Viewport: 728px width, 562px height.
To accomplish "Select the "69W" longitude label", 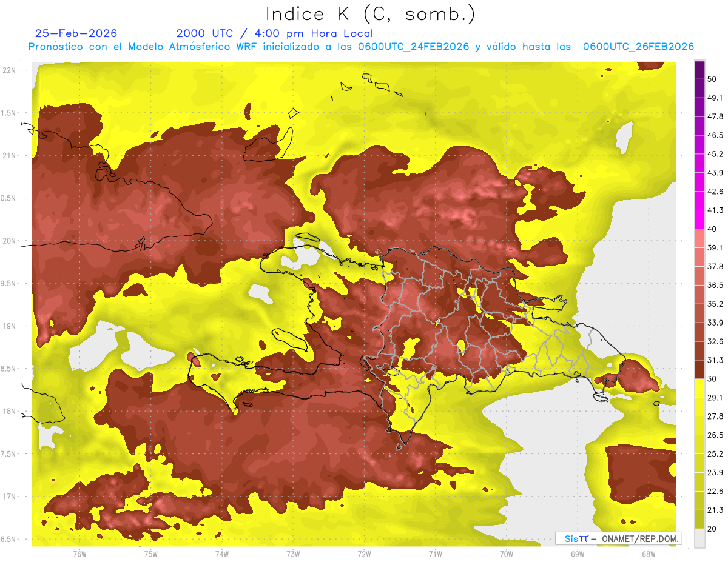I will 578,554.
